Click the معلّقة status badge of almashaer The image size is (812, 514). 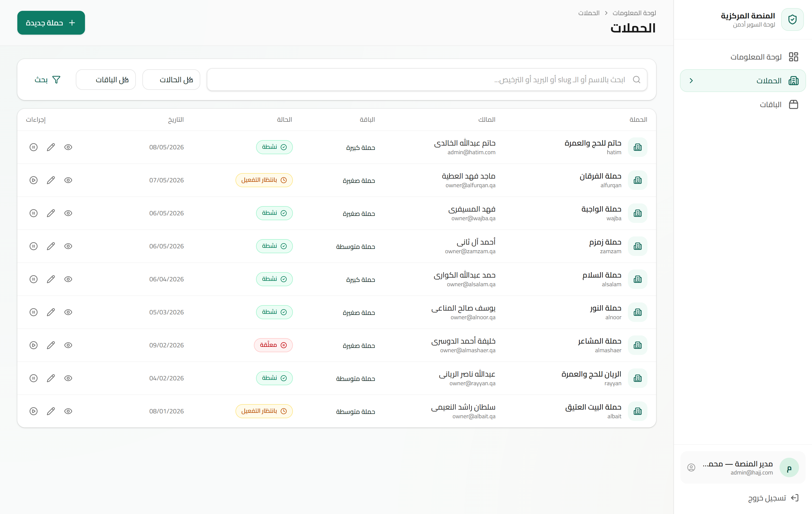[273, 345]
